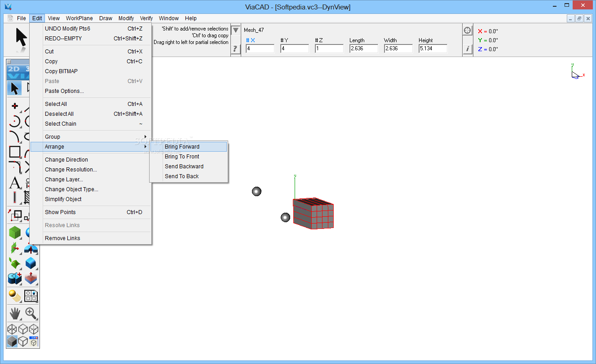Click the middle wireframe cube view icon
The width and height of the screenshot is (596, 364).
(x=23, y=329)
